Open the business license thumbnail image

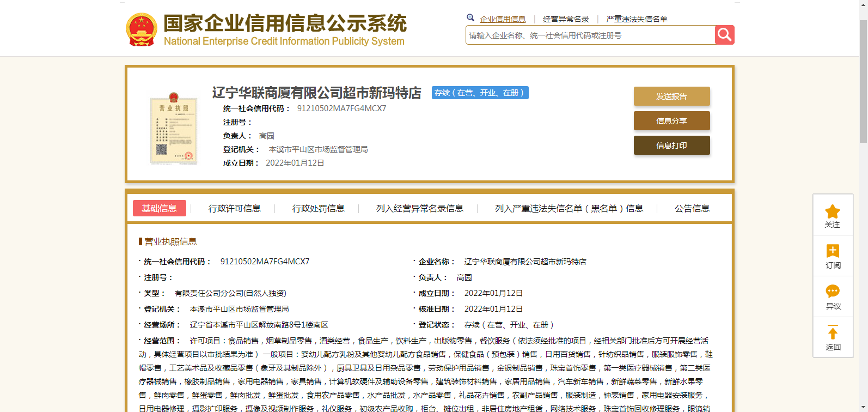pos(174,129)
